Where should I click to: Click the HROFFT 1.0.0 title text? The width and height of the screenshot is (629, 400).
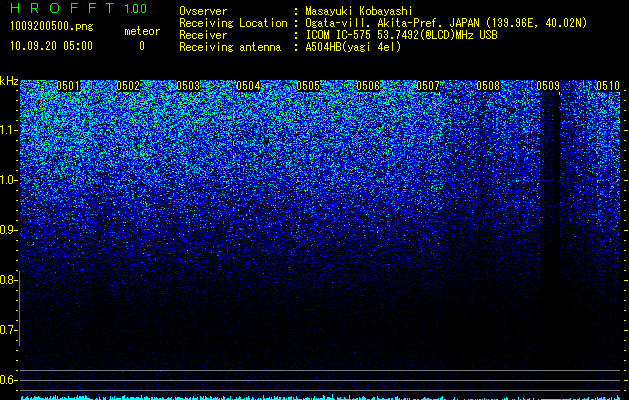pyautogui.click(x=78, y=8)
